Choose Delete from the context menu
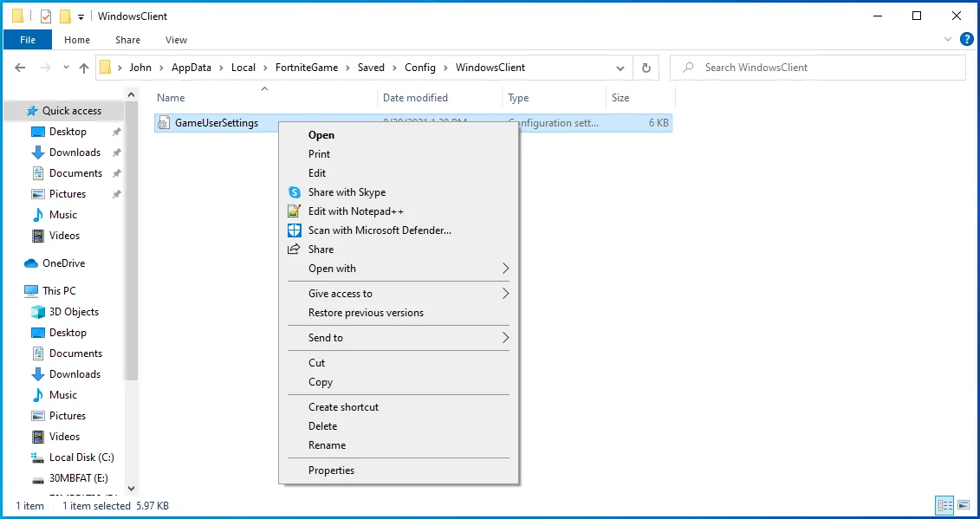The height and width of the screenshot is (519, 980). coord(398,425)
